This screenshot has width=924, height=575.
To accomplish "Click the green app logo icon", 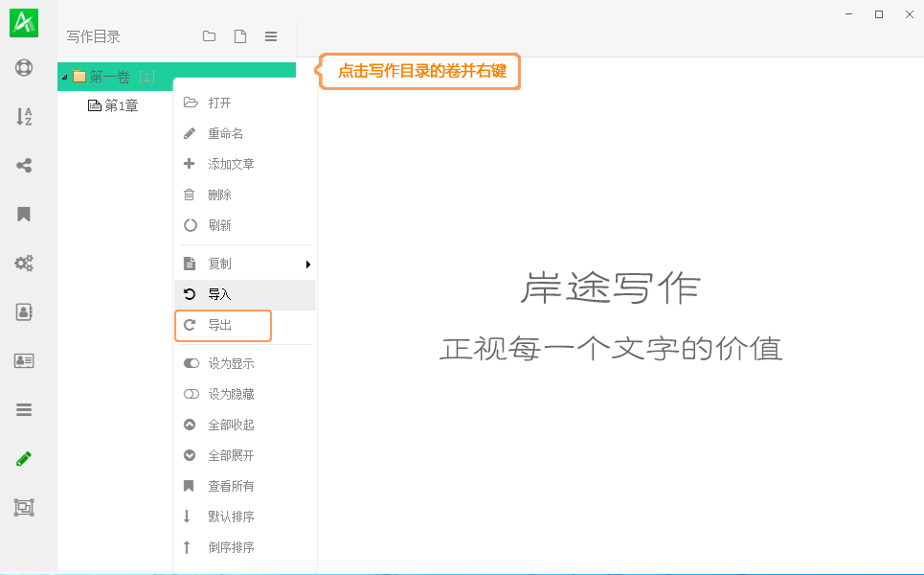I will [24, 23].
